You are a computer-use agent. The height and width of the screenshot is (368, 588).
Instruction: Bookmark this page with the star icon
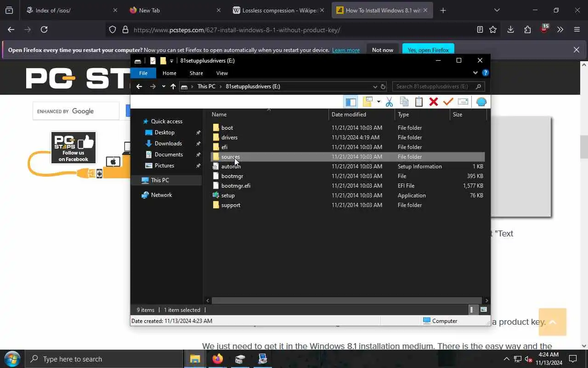click(493, 29)
